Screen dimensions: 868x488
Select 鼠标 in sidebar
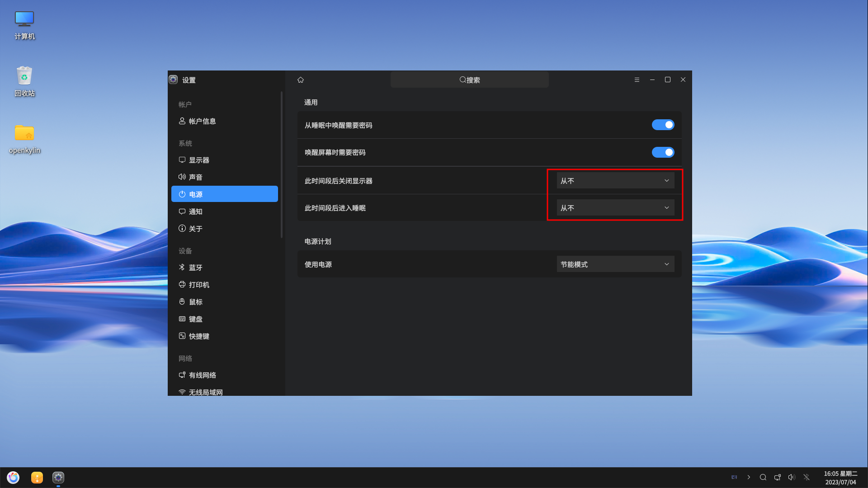225,302
